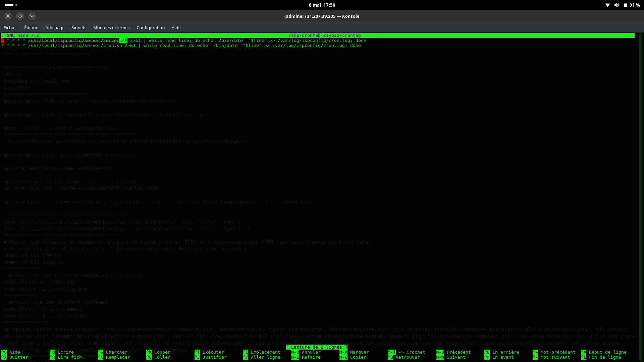Click the 'Lecture de 2 lignes' status message
This screenshot has height=362, width=644.
pyautogui.click(x=317, y=347)
